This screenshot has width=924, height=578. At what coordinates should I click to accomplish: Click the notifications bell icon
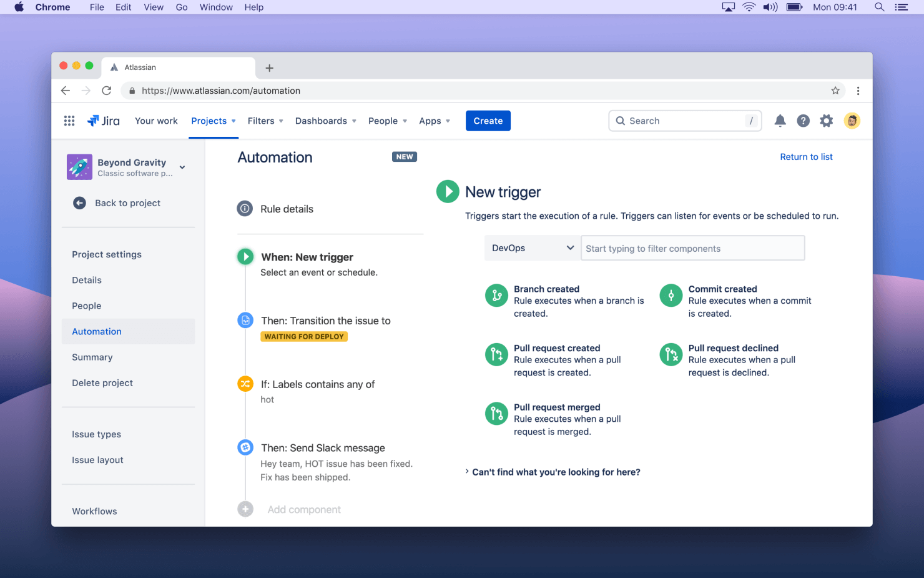tap(780, 121)
